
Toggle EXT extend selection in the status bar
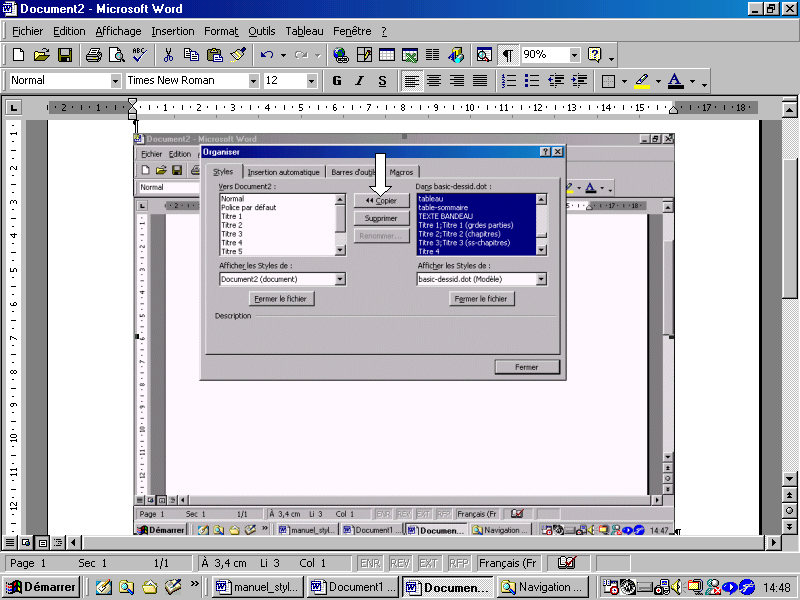pyautogui.click(x=429, y=563)
